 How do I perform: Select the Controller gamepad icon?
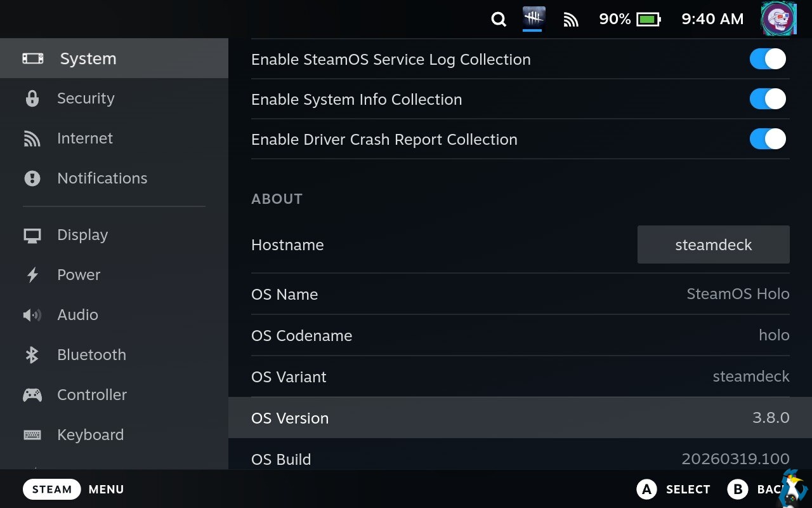pyautogui.click(x=32, y=395)
